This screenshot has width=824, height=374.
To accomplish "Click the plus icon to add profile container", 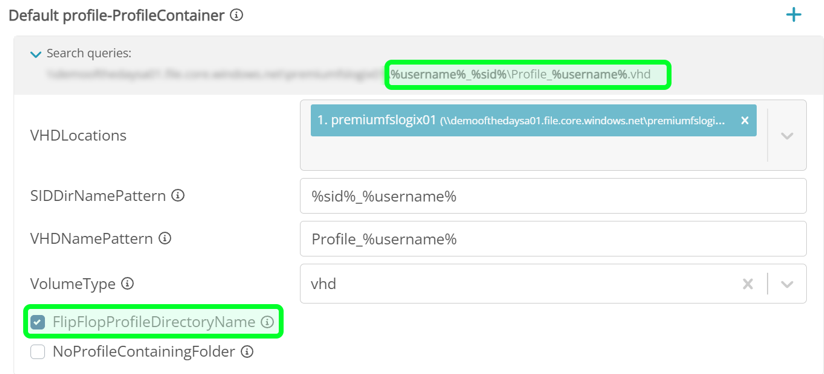I will (793, 15).
